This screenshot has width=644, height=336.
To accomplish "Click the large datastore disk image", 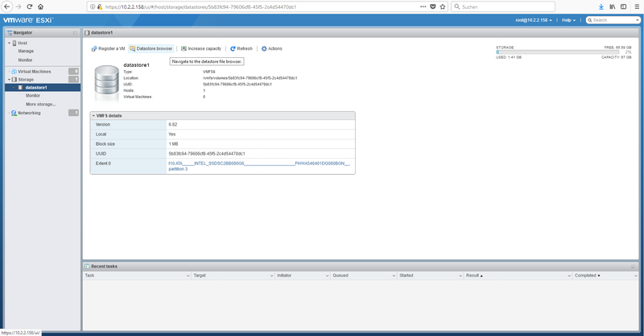I will click(106, 83).
